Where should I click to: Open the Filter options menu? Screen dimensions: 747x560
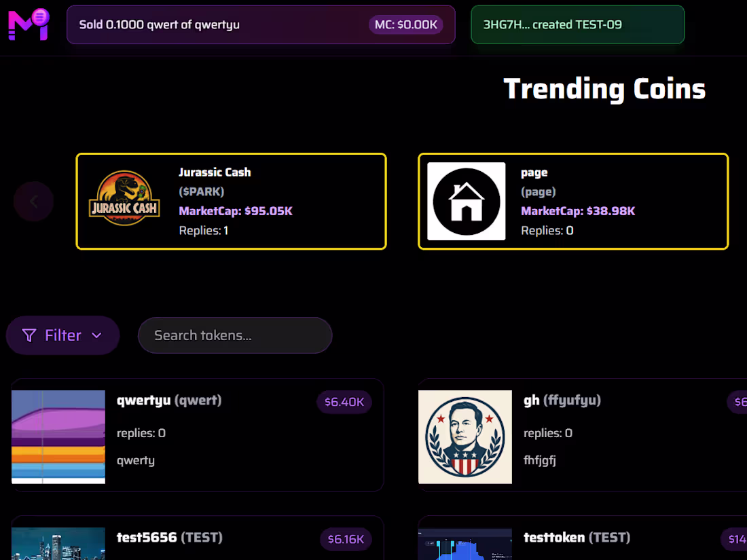[x=62, y=335]
